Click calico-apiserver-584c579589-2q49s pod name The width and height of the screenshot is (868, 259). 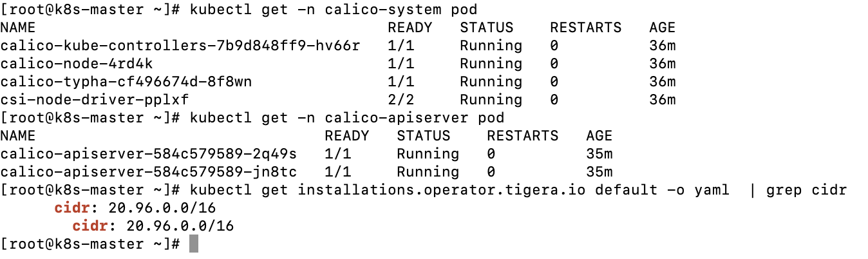click(149, 154)
